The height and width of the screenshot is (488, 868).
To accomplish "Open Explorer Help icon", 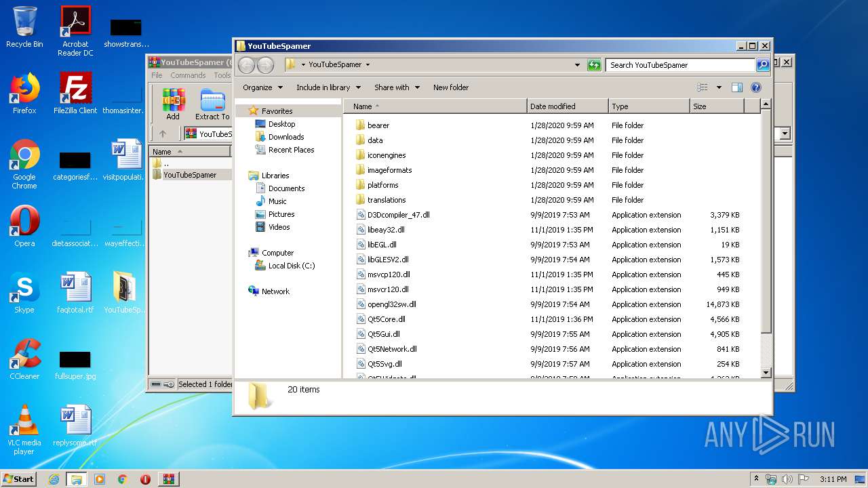I will click(756, 87).
